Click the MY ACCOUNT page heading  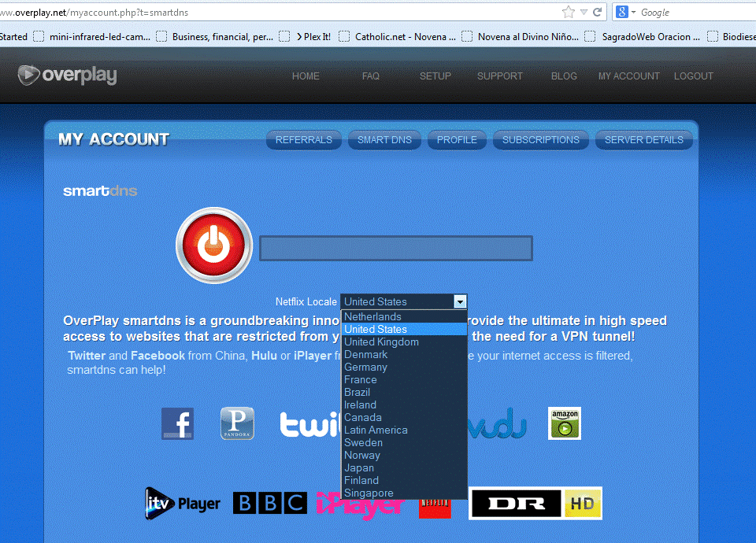click(113, 139)
